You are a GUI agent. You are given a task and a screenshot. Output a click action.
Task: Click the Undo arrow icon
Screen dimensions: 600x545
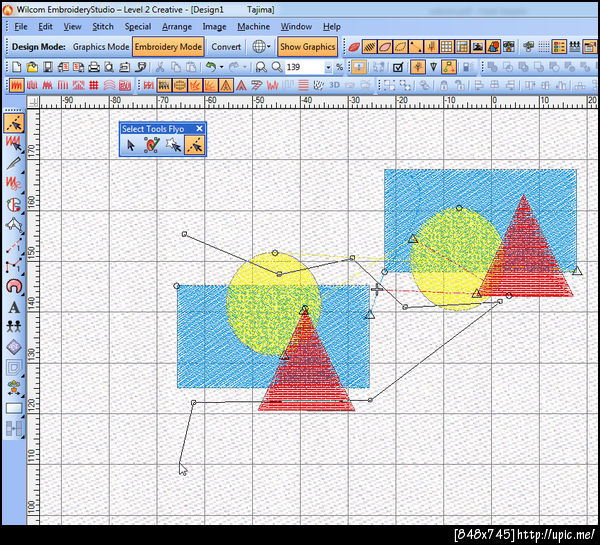point(210,67)
